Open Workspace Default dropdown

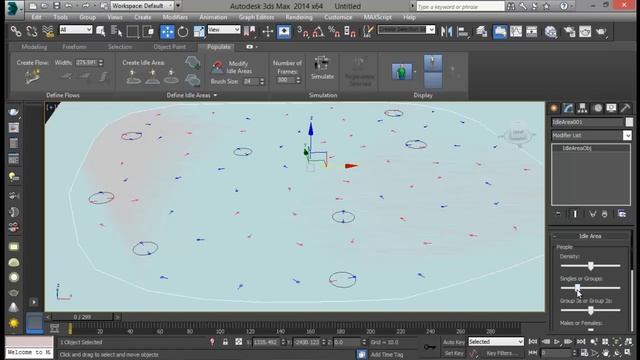(x=142, y=6)
